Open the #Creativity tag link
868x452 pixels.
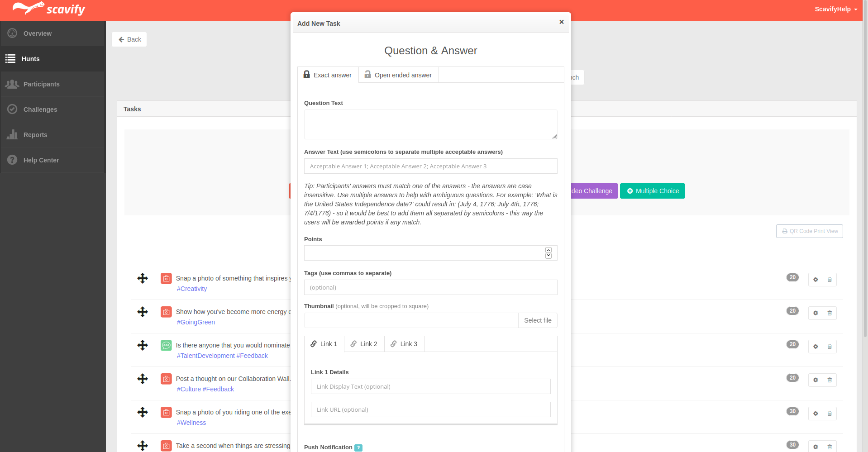click(192, 289)
